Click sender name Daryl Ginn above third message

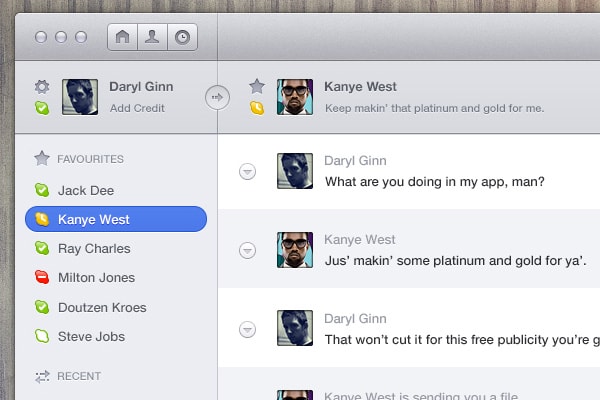355,319
